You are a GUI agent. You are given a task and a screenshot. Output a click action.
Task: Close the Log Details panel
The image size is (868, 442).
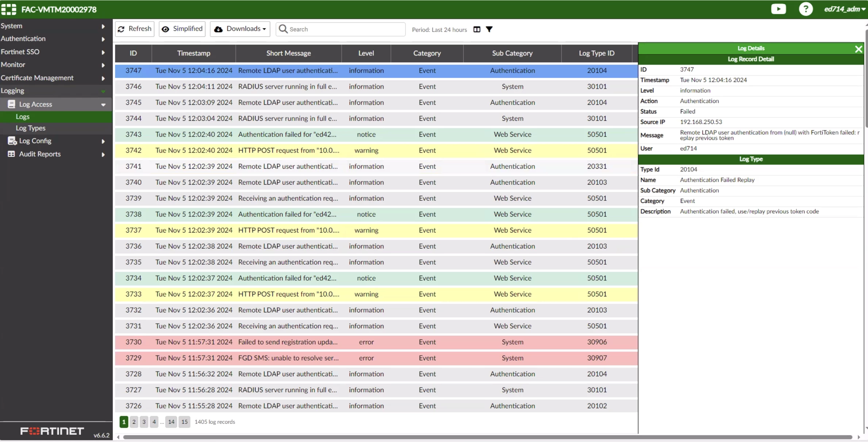click(x=859, y=49)
